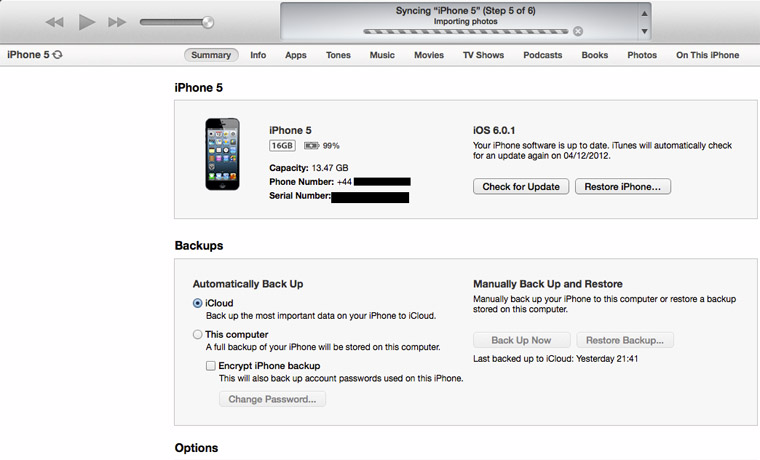
Task: Switch to the Photos tab
Action: click(x=642, y=55)
